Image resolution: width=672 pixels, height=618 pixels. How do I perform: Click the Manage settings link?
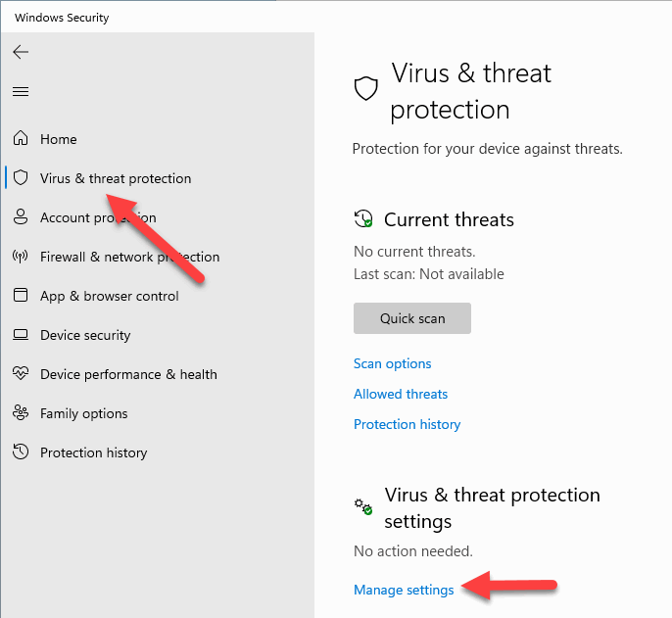click(x=404, y=591)
